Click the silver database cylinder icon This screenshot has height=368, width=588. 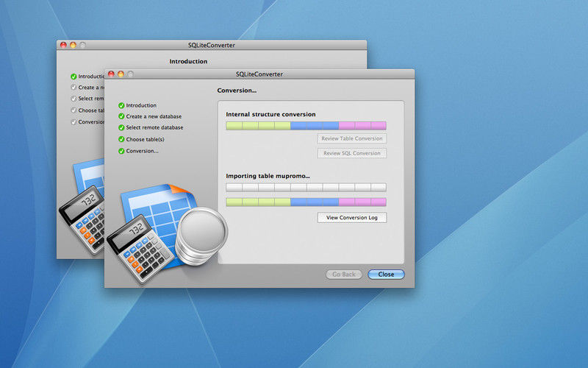(x=201, y=236)
